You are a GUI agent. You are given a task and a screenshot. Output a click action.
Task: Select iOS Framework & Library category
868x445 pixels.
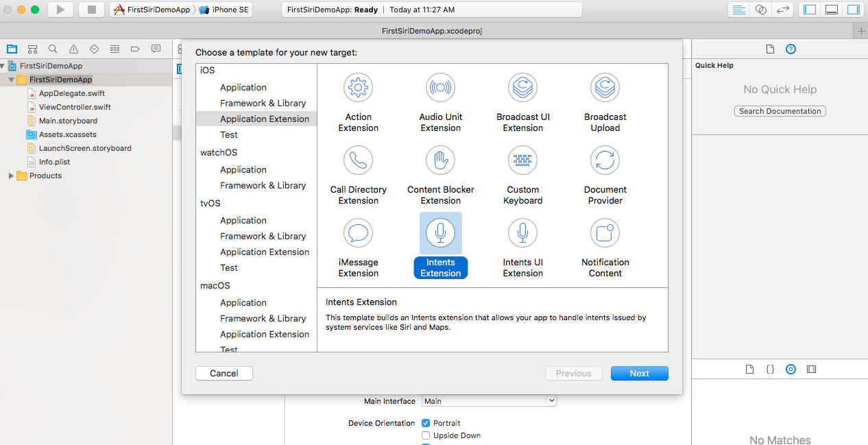click(263, 103)
